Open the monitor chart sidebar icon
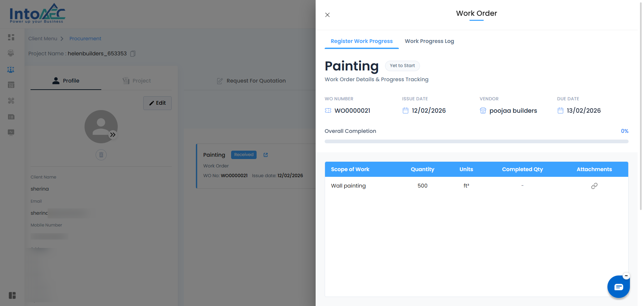 [11, 132]
